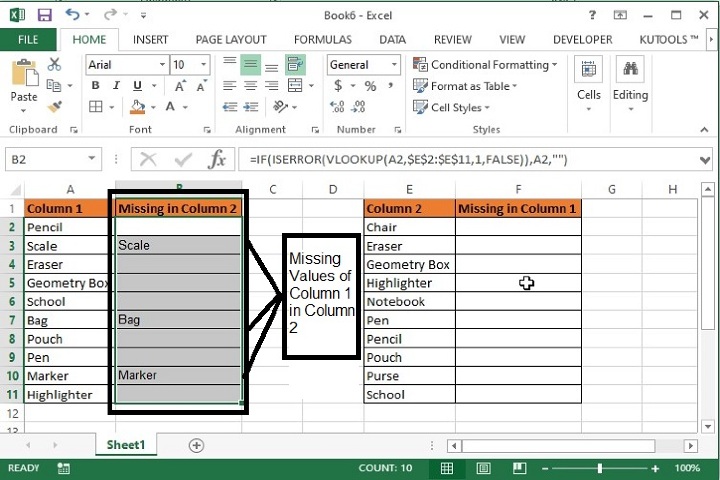Apply font color with the A icon
This screenshot has height=480, width=720.
170,107
